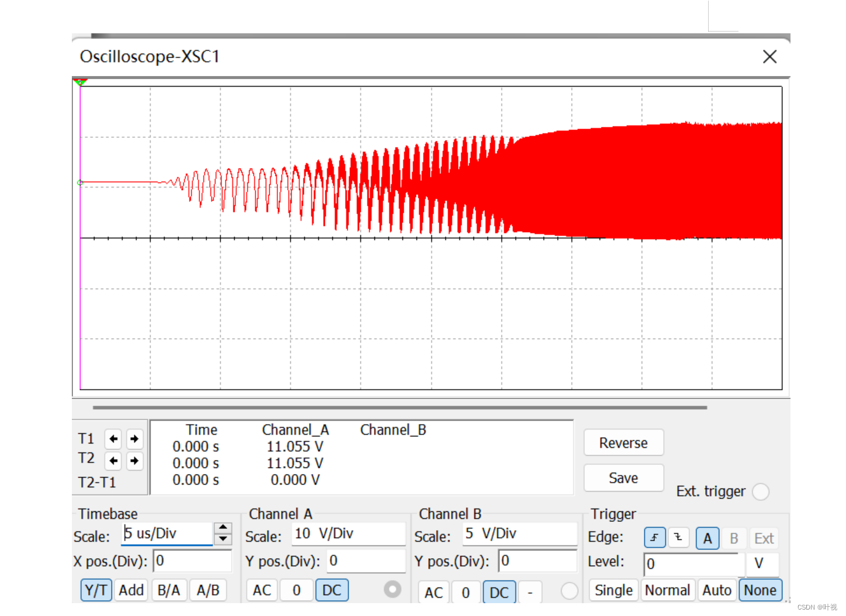Set Channel B coupling to AC
This screenshot has height=616, width=846.
tap(434, 593)
